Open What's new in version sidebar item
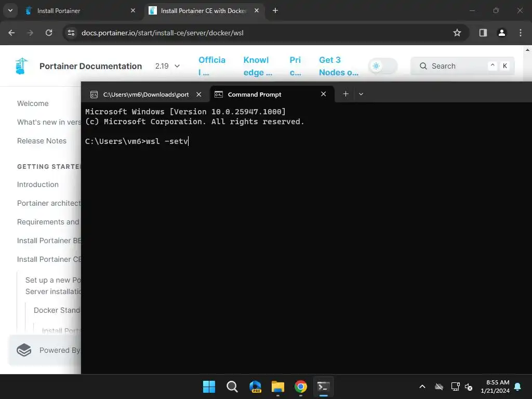This screenshot has height=399, width=532. pyautogui.click(x=49, y=122)
